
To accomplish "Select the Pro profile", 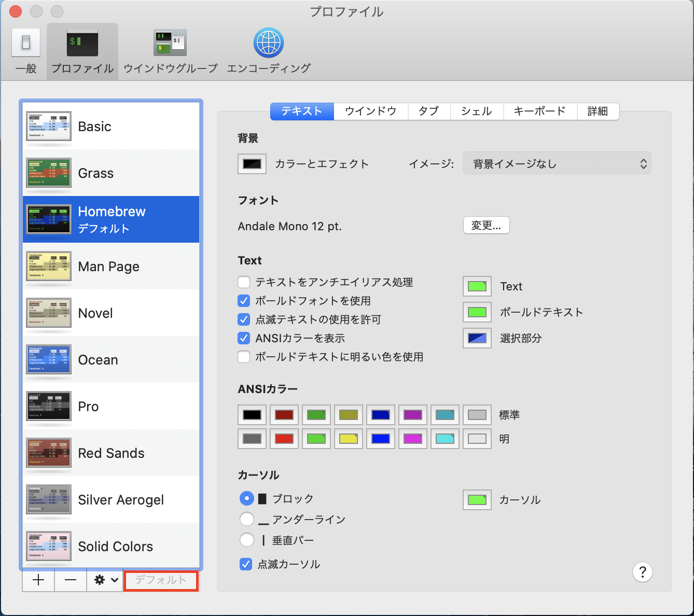I will [111, 406].
